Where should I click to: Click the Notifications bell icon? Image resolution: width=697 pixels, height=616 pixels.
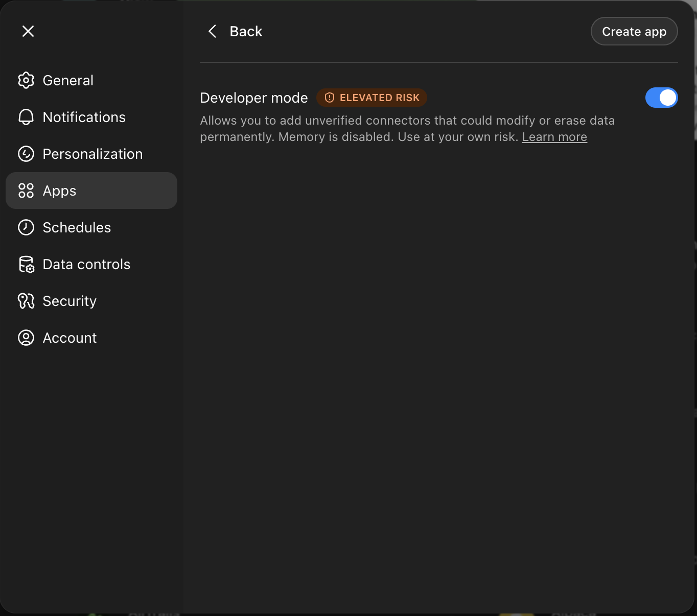point(26,117)
